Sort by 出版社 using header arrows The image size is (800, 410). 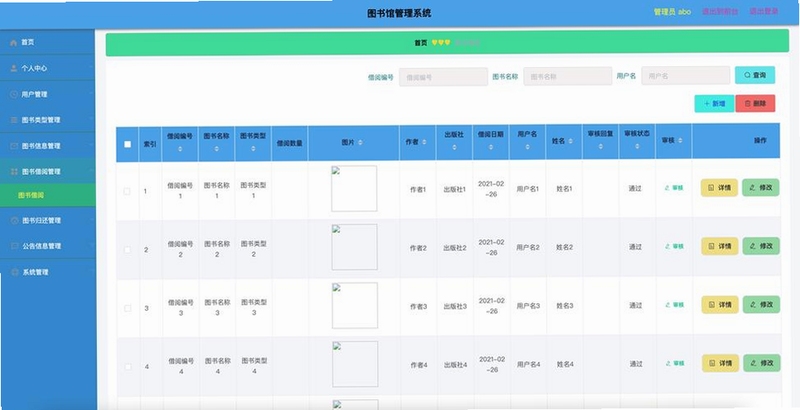pyautogui.click(x=454, y=147)
